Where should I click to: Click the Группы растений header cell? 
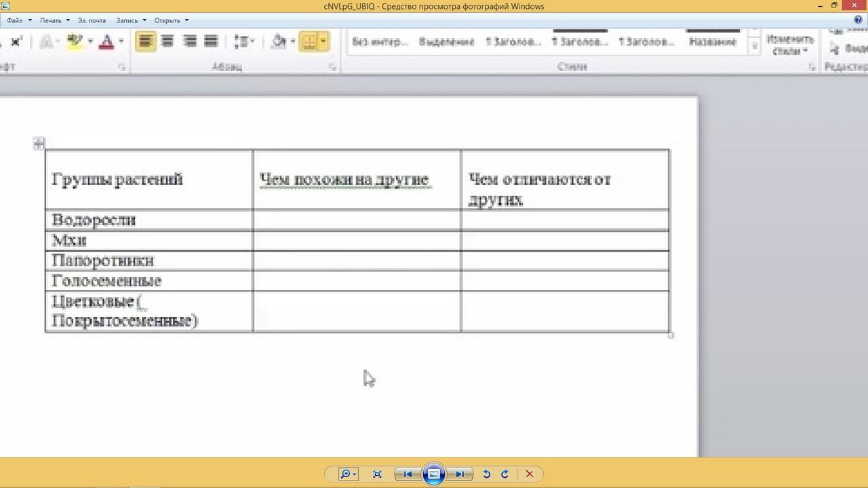(x=149, y=180)
